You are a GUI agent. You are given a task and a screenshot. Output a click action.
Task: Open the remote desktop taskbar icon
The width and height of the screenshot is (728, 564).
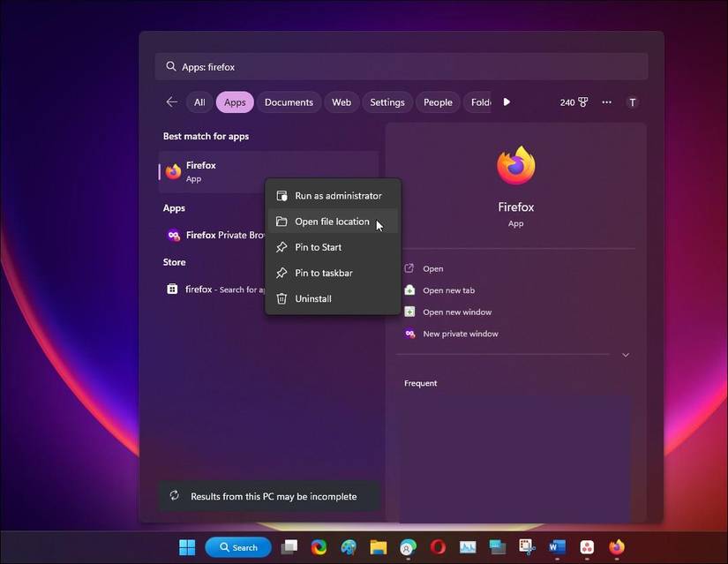(498, 547)
